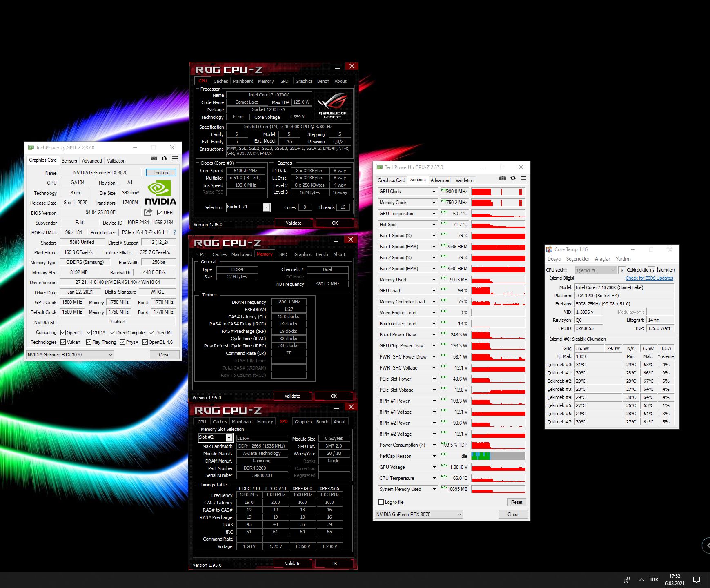Show hidden system tray icons
The image size is (710, 588).
coord(641,580)
